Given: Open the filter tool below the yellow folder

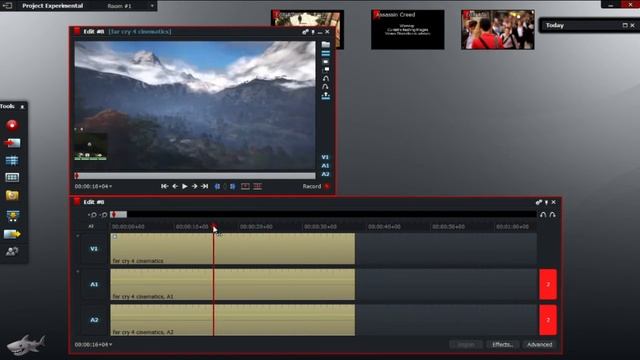Looking at the screenshot, I should [x=12, y=216].
